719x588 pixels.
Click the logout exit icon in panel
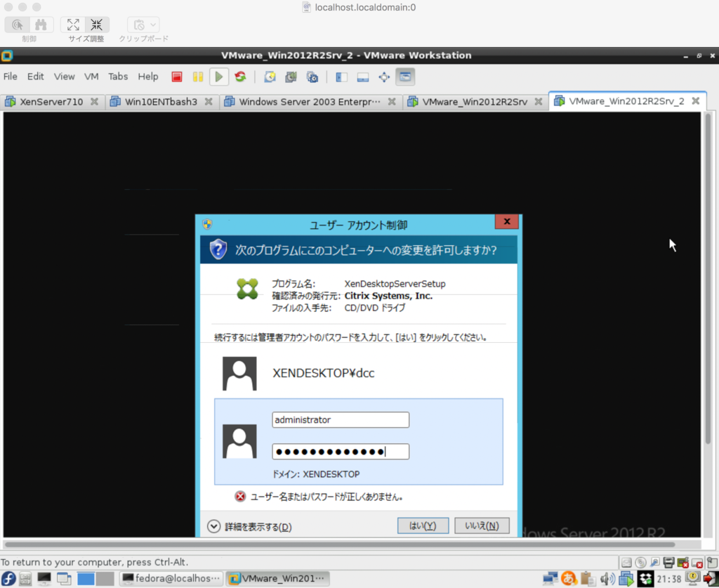pyautogui.click(x=711, y=579)
